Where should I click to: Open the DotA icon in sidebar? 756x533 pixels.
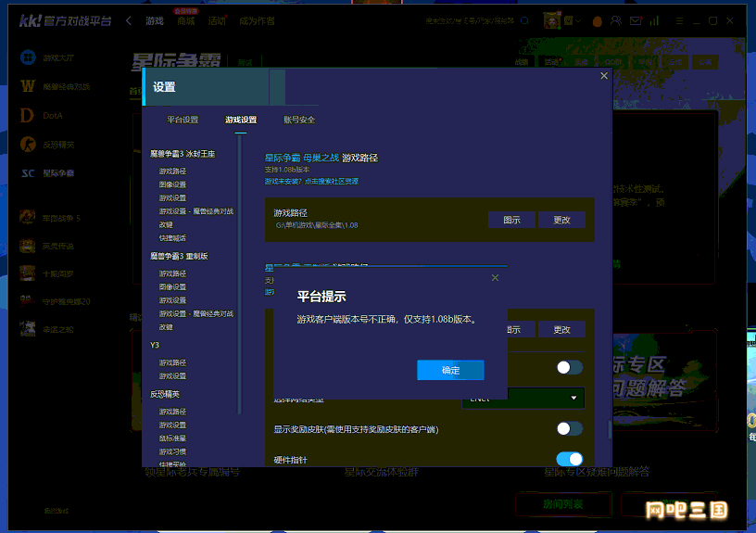[27, 115]
